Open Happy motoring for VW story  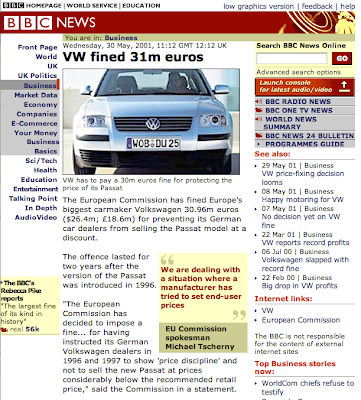click(x=302, y=200)
